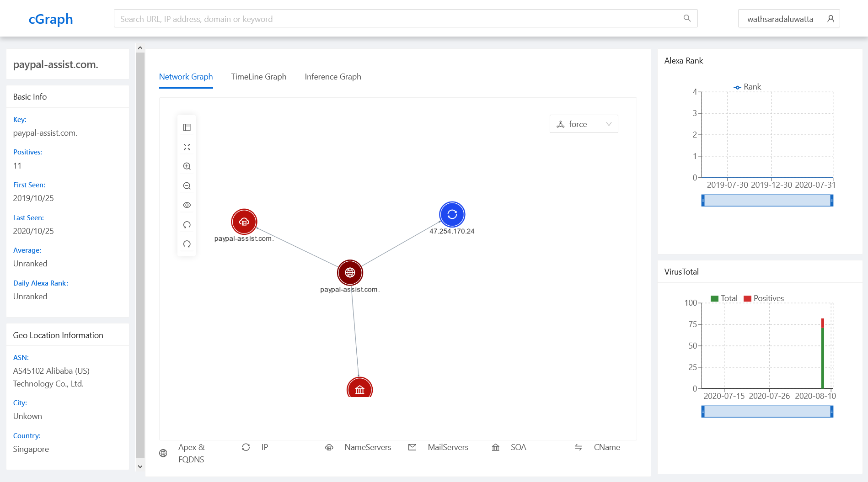
Task: Click the search magnifier in the search bar
Action: pyautogui.click(x=687, y=18)
